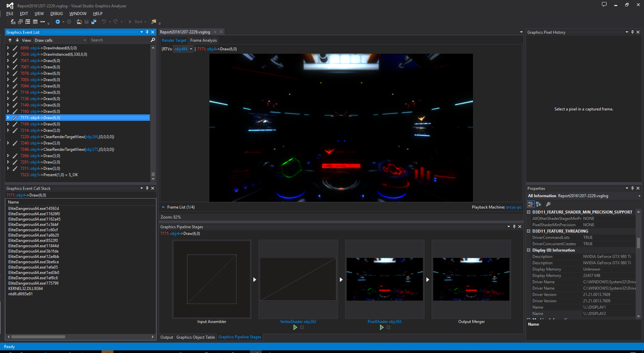
Task: Collapse D3D11_FEATURE_SHADER_MIN_PRECISION_SUPPORT category
Action: (529, 212)
